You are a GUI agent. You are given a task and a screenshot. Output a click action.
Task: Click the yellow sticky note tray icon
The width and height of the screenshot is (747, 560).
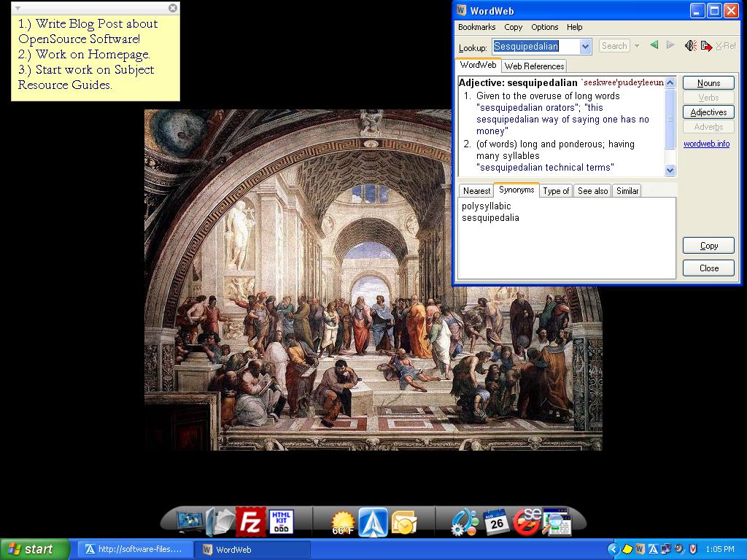point(627,549)
